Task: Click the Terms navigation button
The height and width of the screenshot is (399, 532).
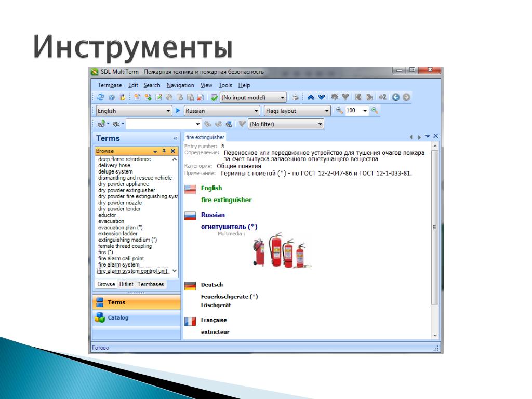Action: (137, 302)
